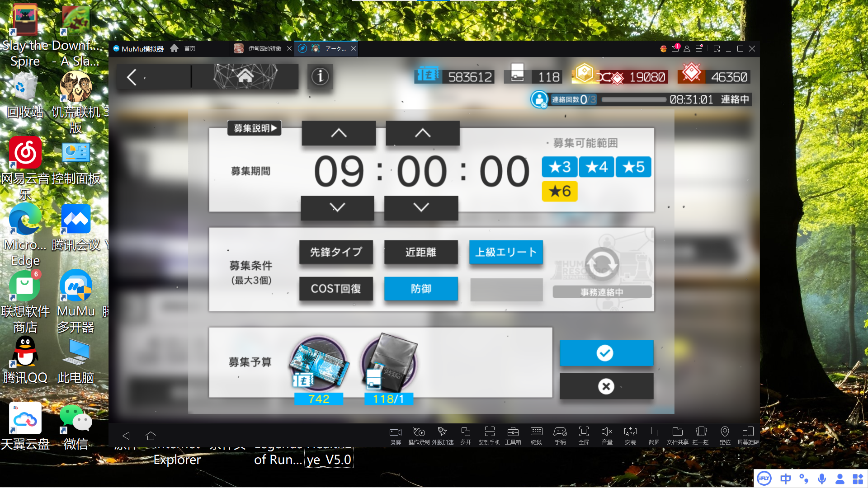Screen dimensions: 868x488
Task: Toggle the 先鋒タイプ tag
Action: (336, 252)
